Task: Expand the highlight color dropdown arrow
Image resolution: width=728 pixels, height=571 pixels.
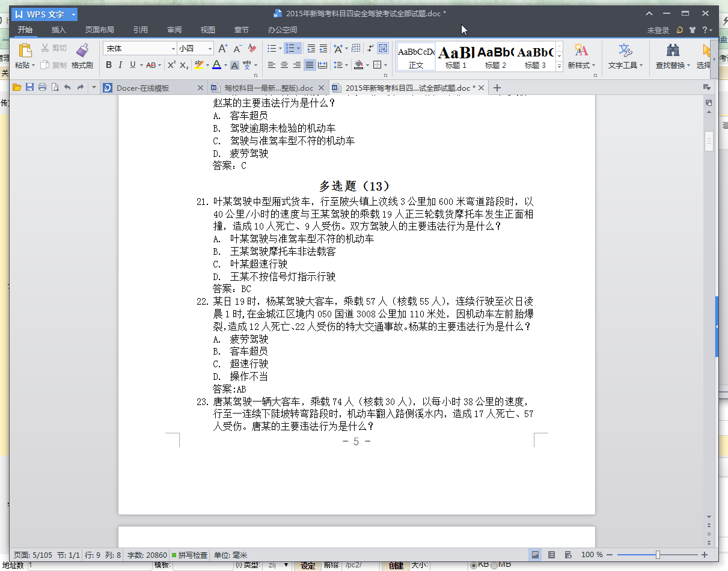Action: point(207,66)
